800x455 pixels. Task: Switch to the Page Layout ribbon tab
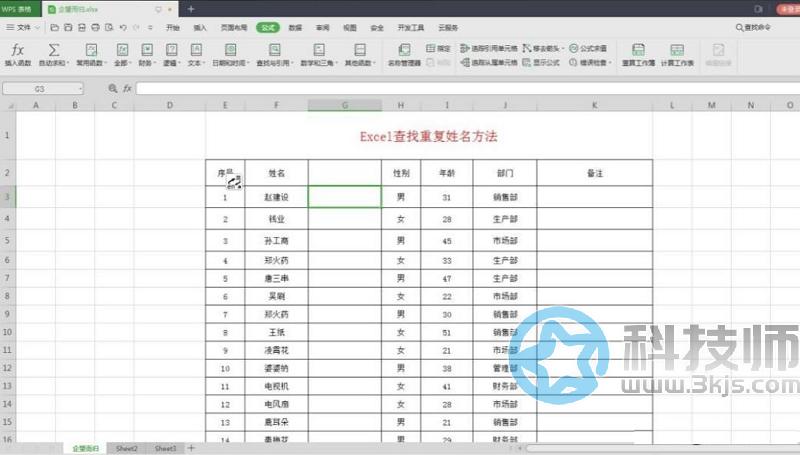(234, 28)
